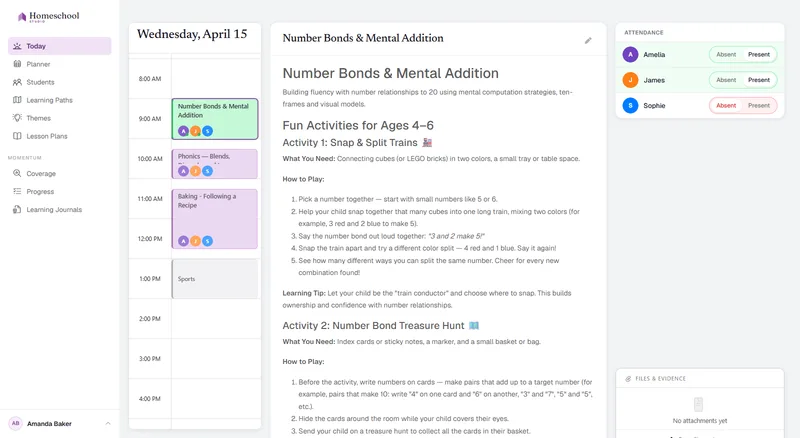Open the Files & Evidence panel header
Image resolution: width=800 pixels, height=438 pixels.
pos(699,378)
